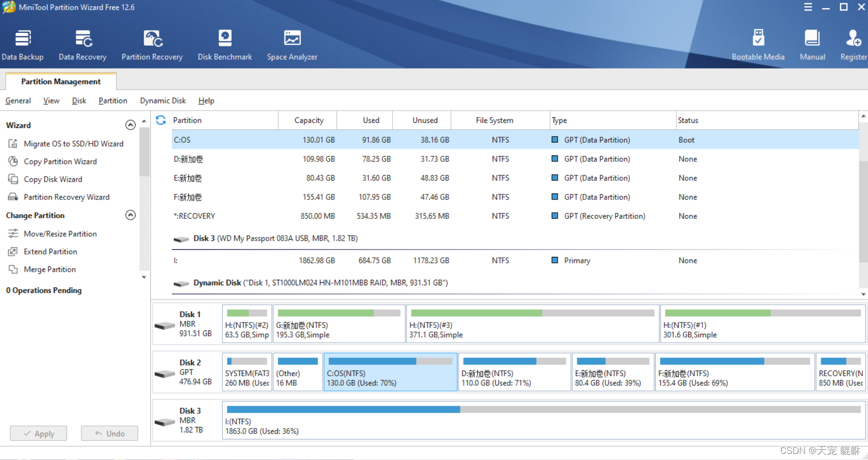Click the Undo button
The height and width of the screenshot is (460, 868).
coord(110,433)
